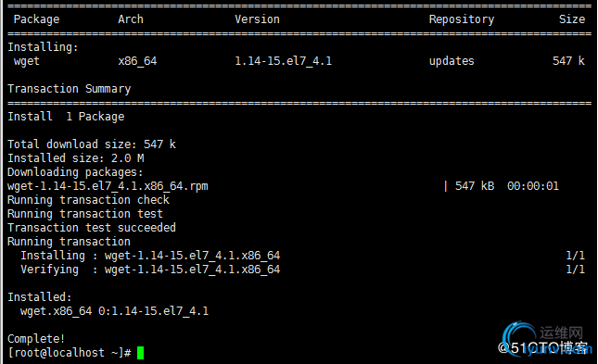
Task: Click the Version column header
Action: click(257, 19)
